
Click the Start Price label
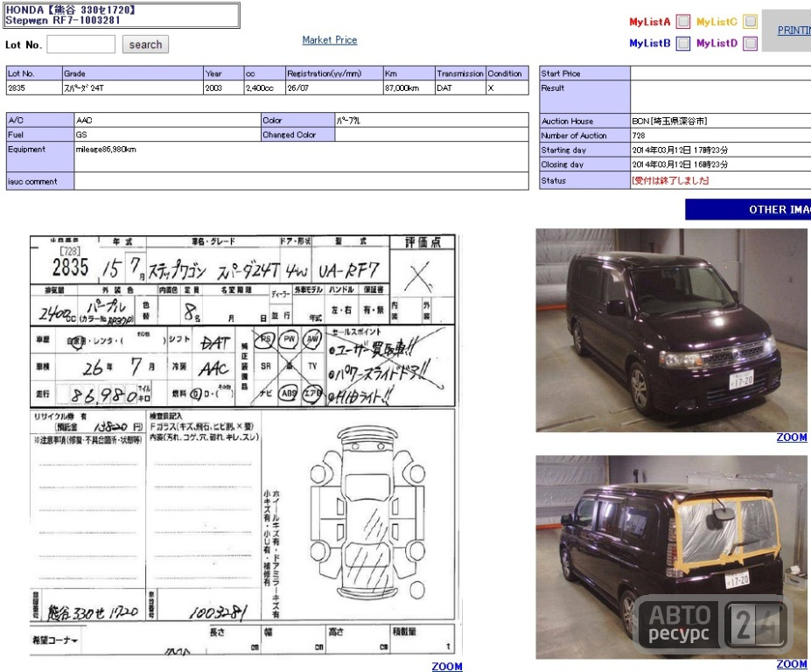[584, 73]
